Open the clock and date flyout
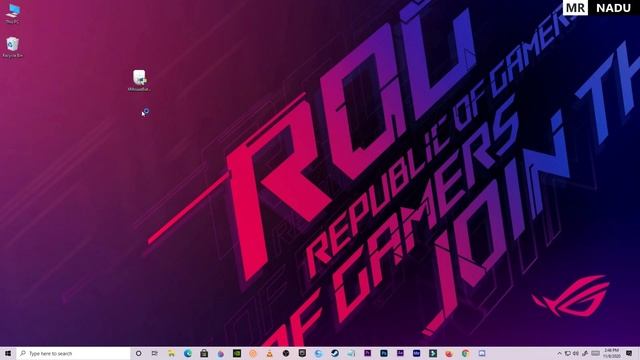This screenshot has width=640, height=360. 612,353
